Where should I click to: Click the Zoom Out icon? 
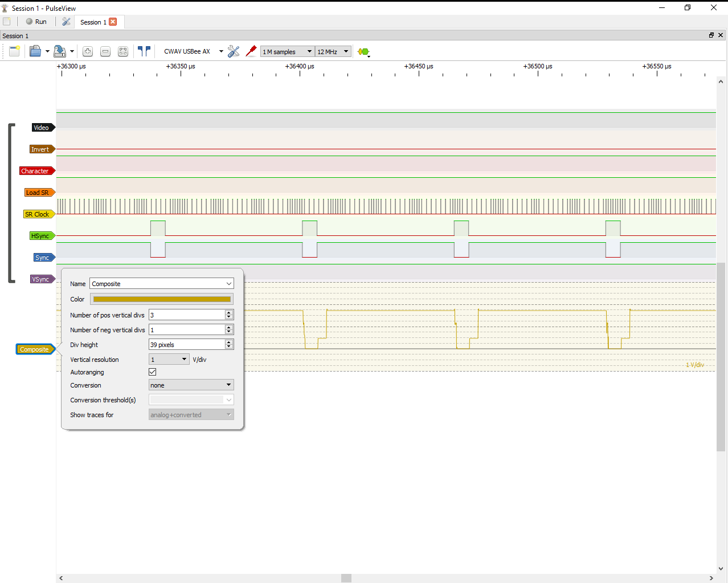click(x=105, y=51)
